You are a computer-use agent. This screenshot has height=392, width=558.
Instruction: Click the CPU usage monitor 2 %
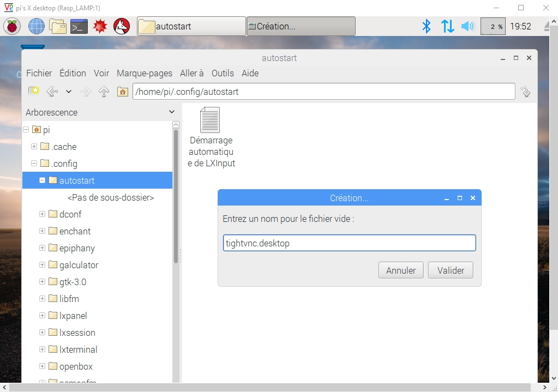point(493,26)
